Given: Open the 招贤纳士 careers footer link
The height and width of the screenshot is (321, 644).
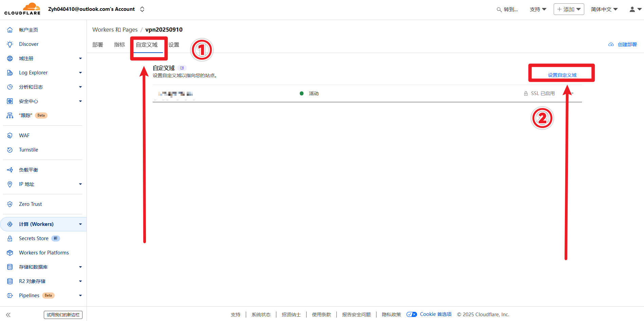Looking at the screenshot, I should point(291,315).
